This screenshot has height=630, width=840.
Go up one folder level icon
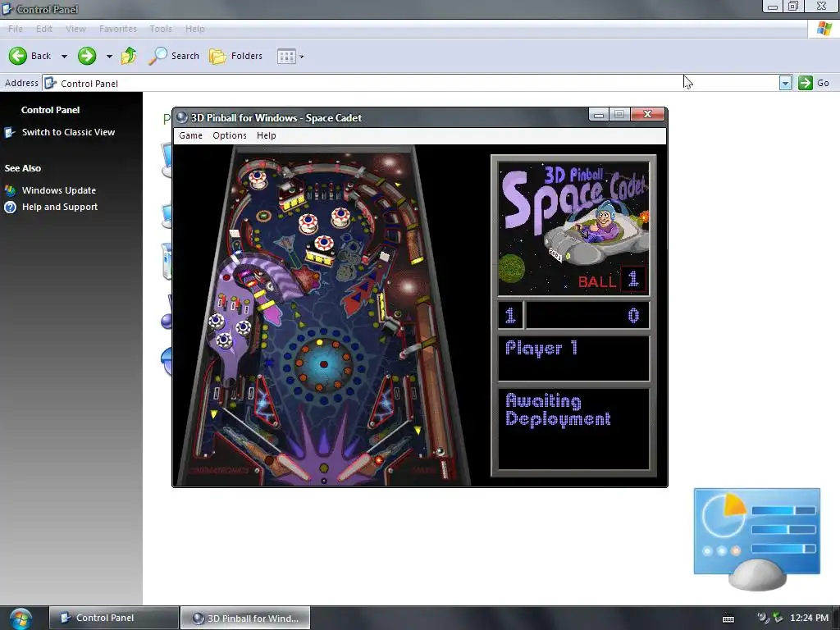coord(129,56)
